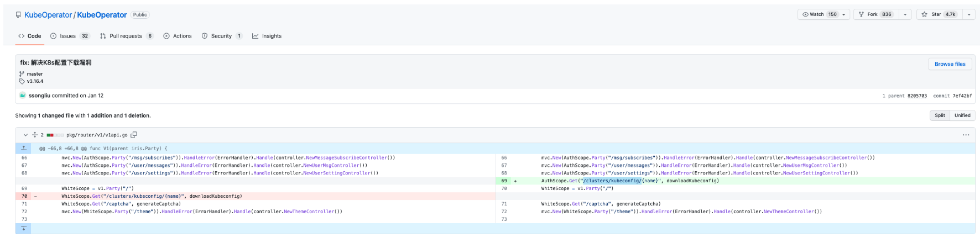Viewport: 980px width, 248px height.
Task: Open ssongliu's avatar icon
Action: point(23,96)
